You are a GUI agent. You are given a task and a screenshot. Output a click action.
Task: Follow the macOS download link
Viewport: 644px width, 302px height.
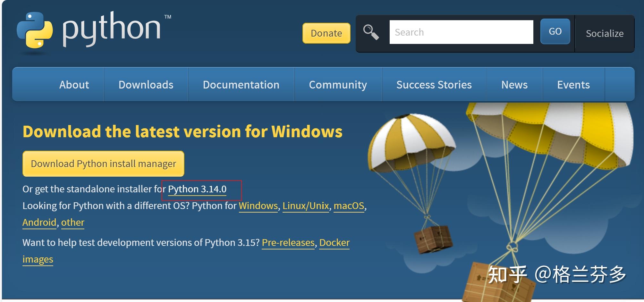coord(349,206)
